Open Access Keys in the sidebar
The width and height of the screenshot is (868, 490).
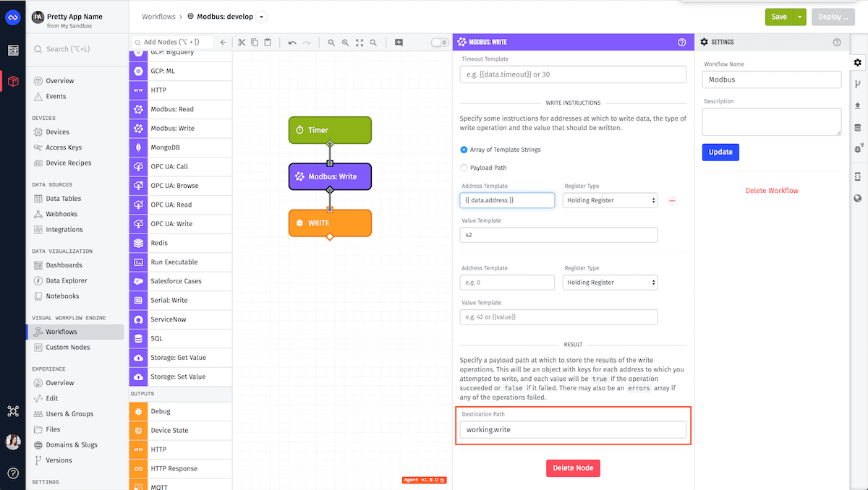pos(64,147)
